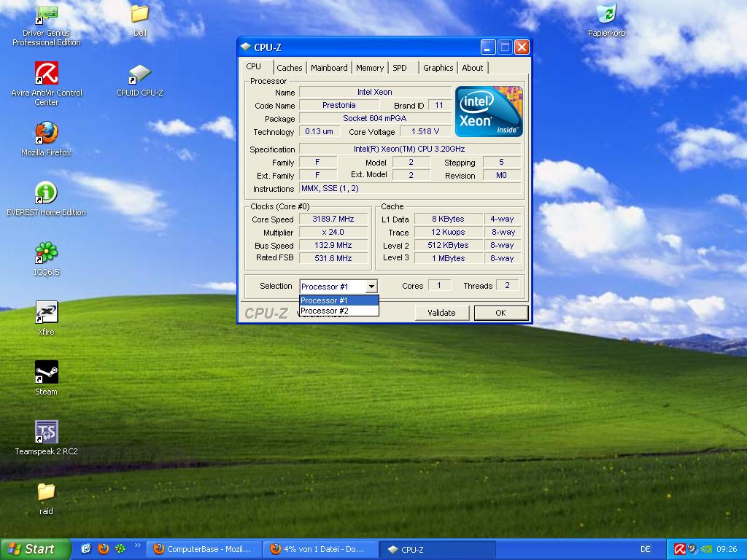
Task: Open CPUID CPU-Z desktop shortcut
Action: (139, 80)
